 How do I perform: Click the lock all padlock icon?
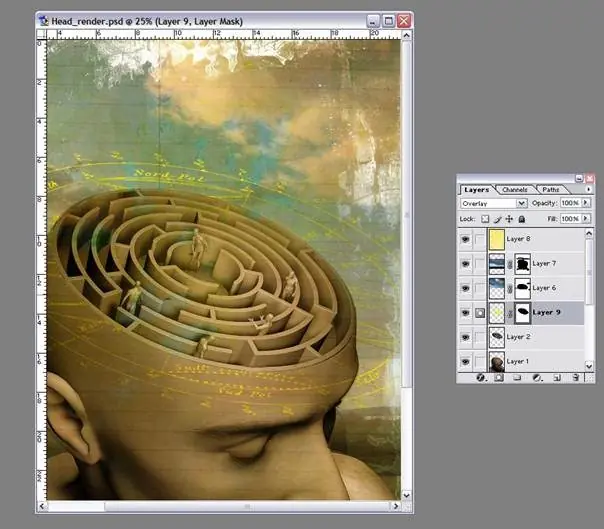click(x=521, y=218)
